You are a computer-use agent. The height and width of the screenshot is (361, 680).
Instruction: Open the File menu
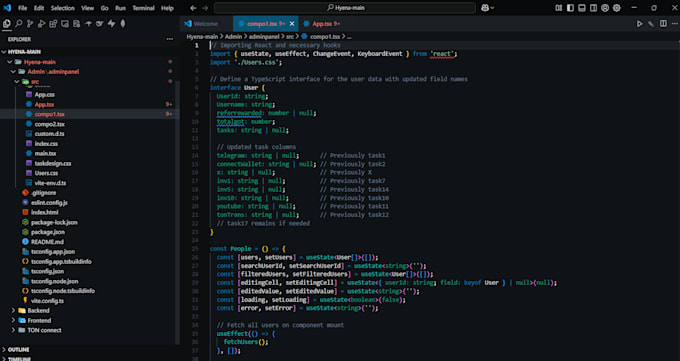(23, 8)
